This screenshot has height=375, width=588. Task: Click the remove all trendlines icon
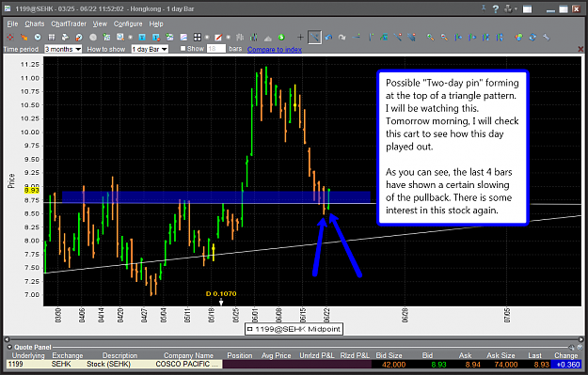pyautogui.click(x=412, y=37)
